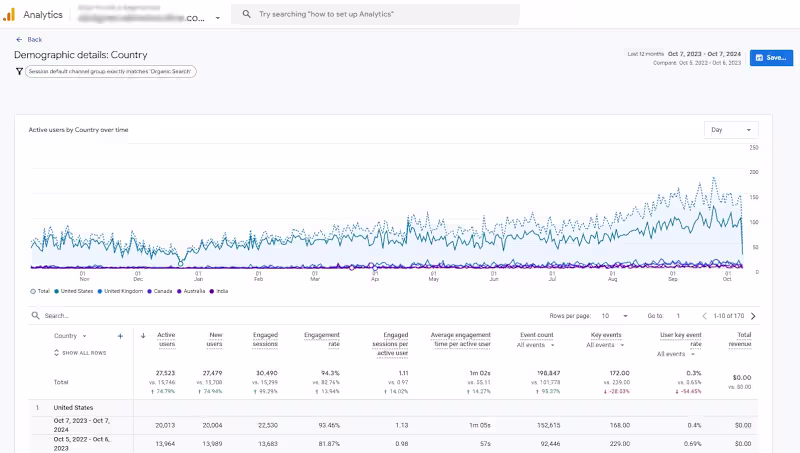
Task: Go back using the Back arrow
Action: (x=19, y=39)
